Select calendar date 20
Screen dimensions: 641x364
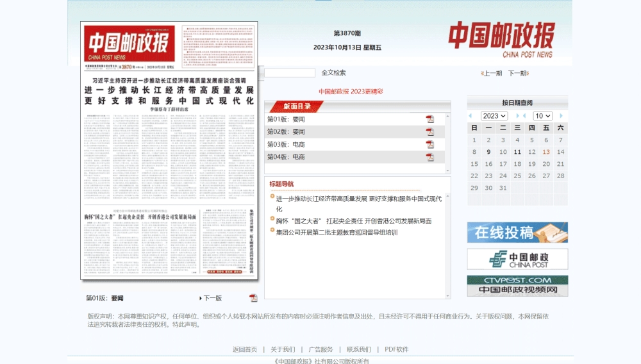point(546,164)
